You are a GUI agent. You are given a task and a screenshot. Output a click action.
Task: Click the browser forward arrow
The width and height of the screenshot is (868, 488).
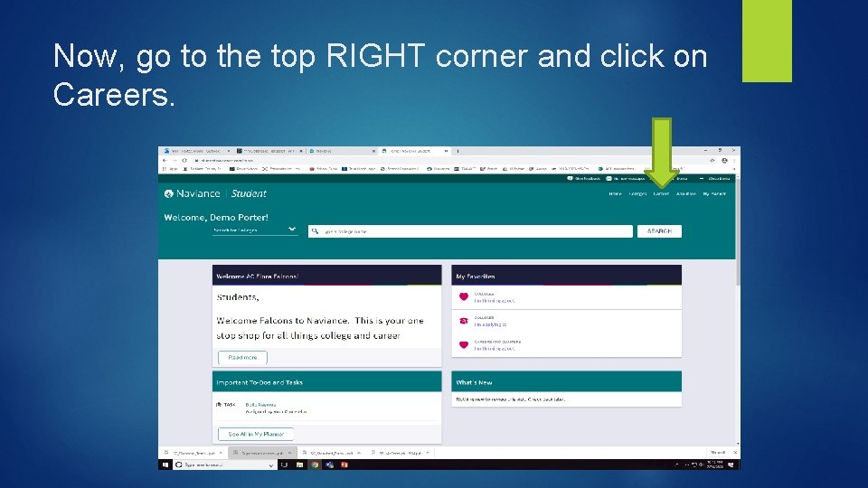175,161
